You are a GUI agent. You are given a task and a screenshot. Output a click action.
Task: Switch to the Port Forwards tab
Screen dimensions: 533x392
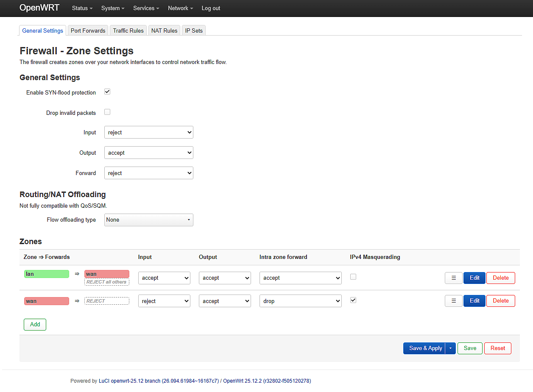point(88,31)
